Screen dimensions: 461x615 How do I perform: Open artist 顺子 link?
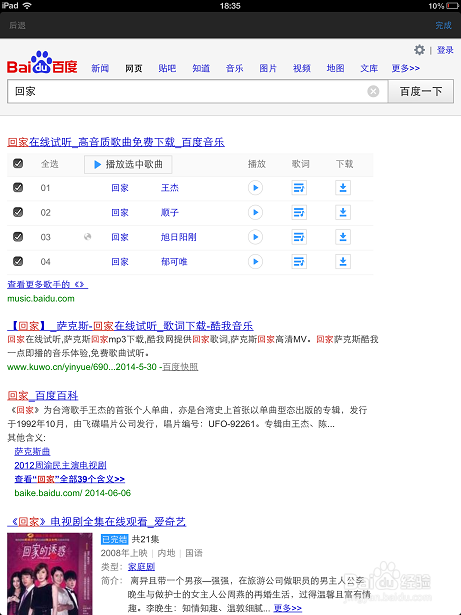click(169, 213)
